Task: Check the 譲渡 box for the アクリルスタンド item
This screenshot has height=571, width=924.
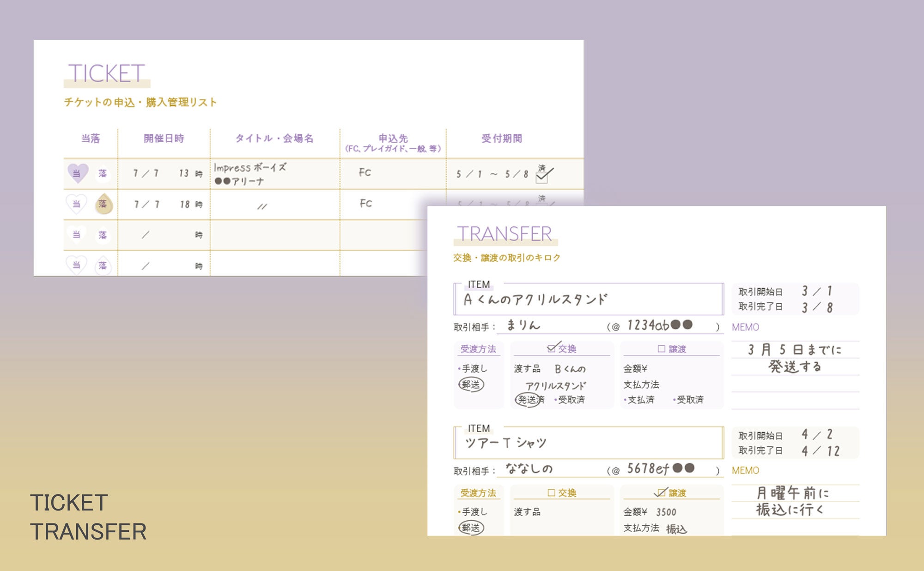Action: tap(661, 349)
